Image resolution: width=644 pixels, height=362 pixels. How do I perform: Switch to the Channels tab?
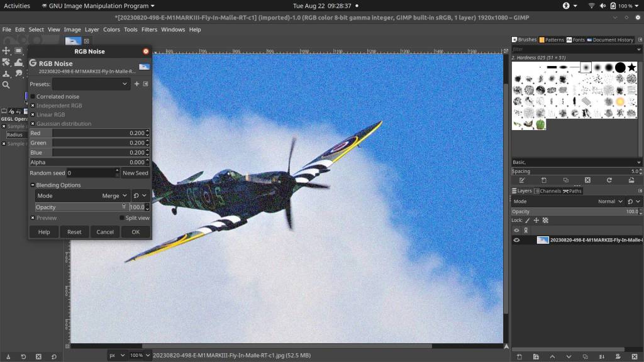click(547, 191)
